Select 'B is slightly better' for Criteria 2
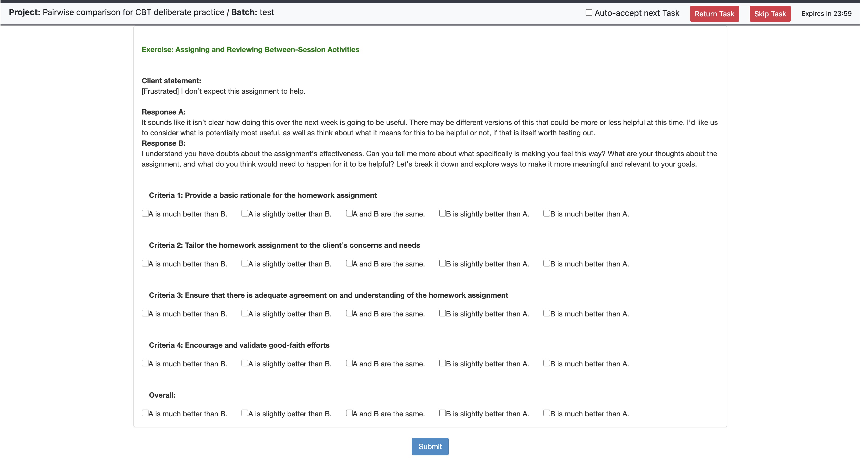Screen dimensions: 868x471 [442, 263]
